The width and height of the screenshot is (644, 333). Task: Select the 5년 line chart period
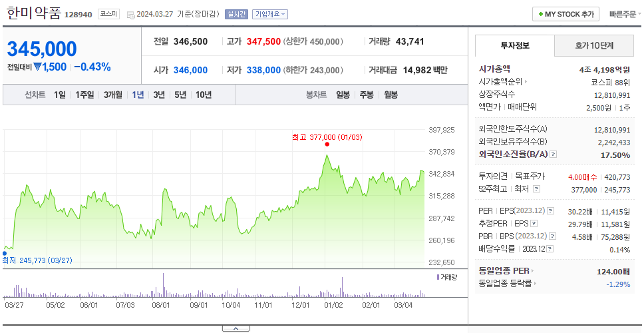[180, 95]
